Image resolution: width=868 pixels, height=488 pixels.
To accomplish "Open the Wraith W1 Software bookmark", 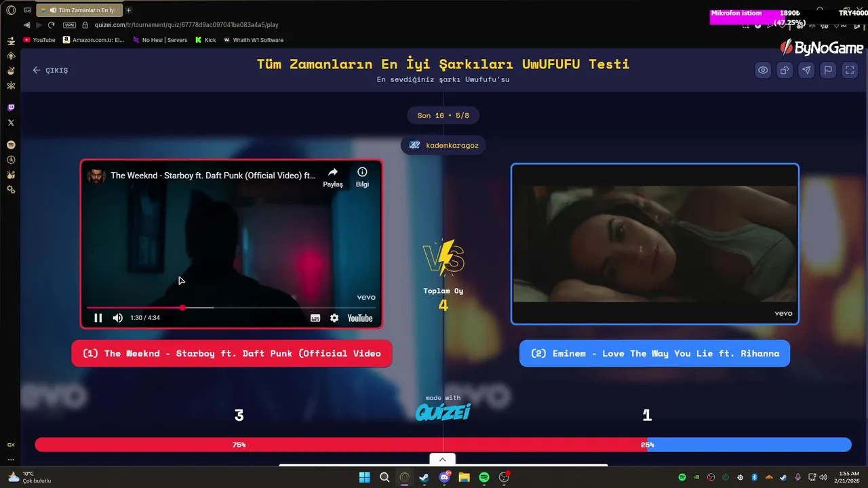I will pos(254,40).
